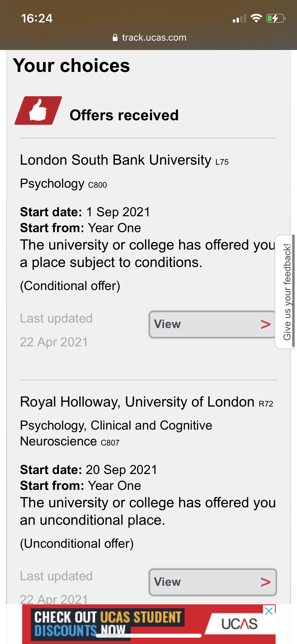Tap the Wi-Fi status icon
This screenshot has height=644, width=297.
pyautogui.click(x=256, y=18)
